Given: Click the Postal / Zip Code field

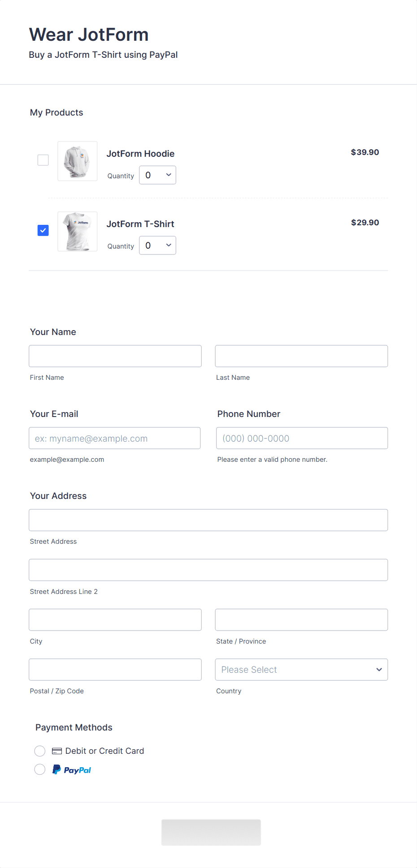Looking at the screenshot, I should tap(115, 670).
